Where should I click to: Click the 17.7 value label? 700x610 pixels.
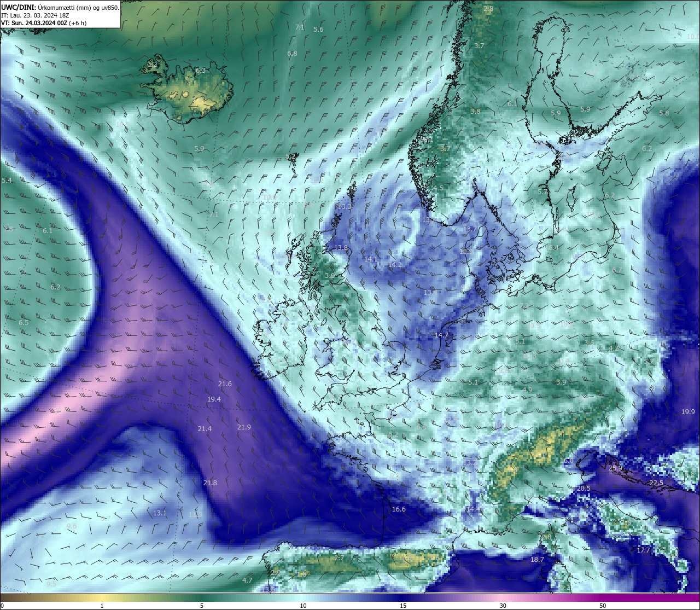tap(644, 550)
